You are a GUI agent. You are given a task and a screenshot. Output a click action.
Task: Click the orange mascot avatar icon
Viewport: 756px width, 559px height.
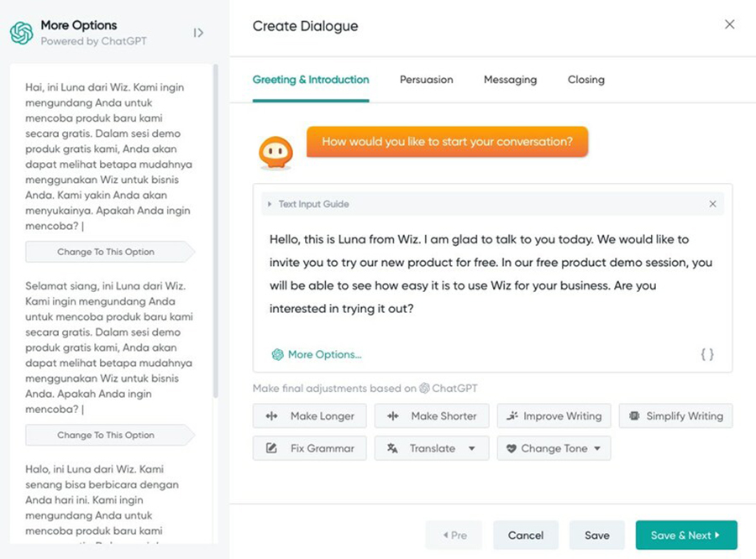point(276,152)
